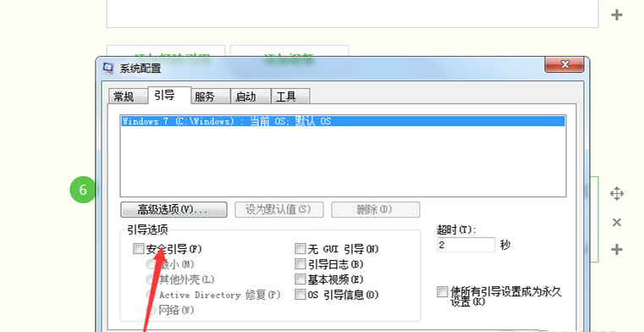Click the plus icon beside the top text box

(x=616, y=15)
